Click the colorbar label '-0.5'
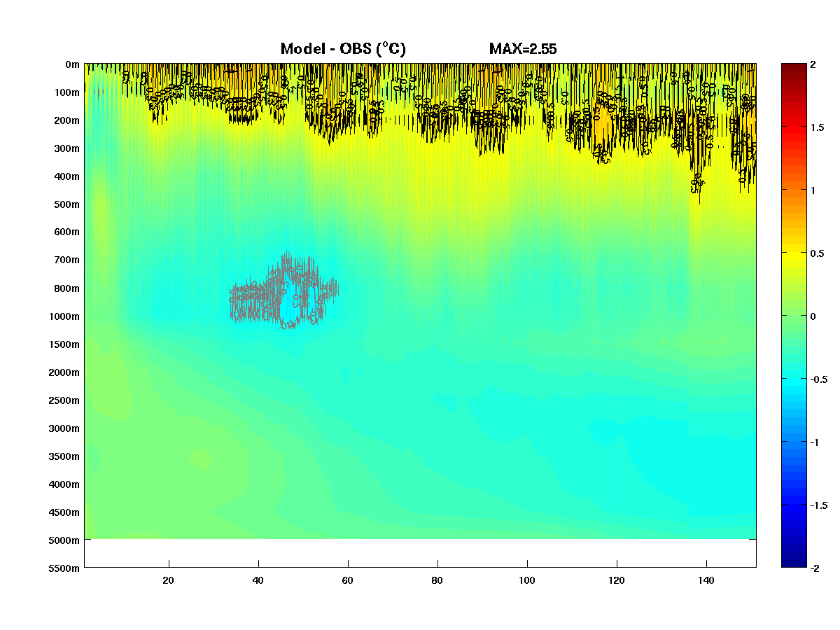 click(818, 379)
